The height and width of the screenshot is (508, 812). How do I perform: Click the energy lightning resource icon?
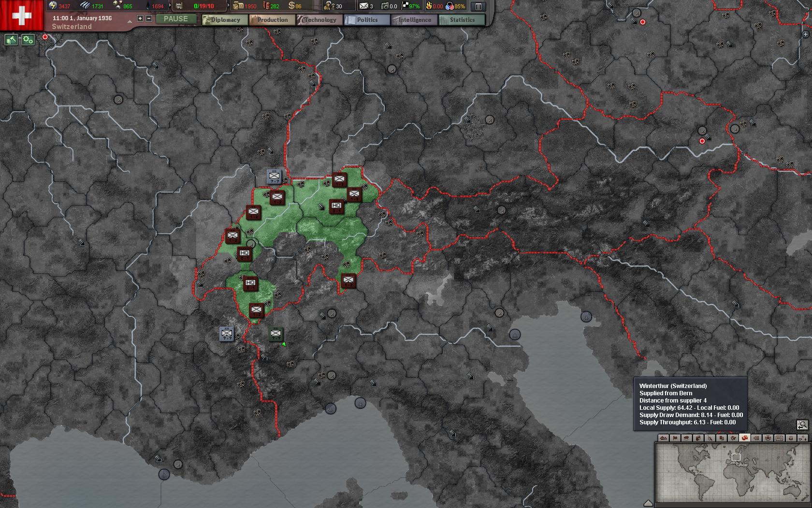pos(53,6)
